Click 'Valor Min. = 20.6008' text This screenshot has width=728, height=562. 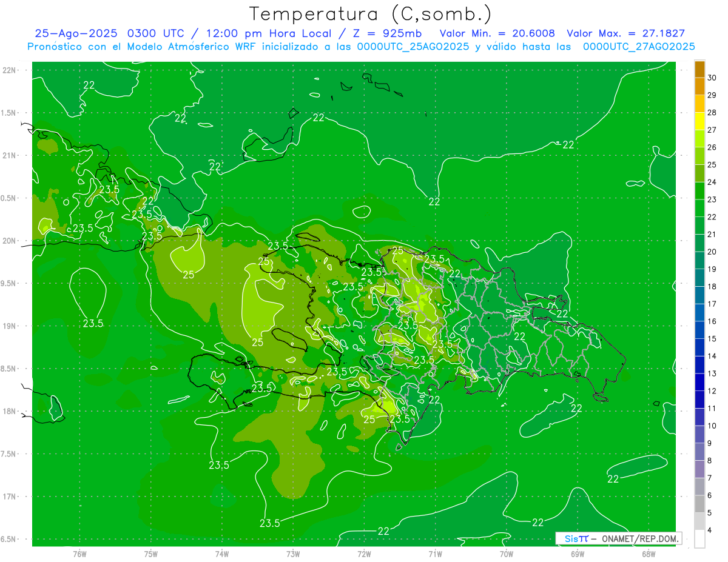(497, 33)
